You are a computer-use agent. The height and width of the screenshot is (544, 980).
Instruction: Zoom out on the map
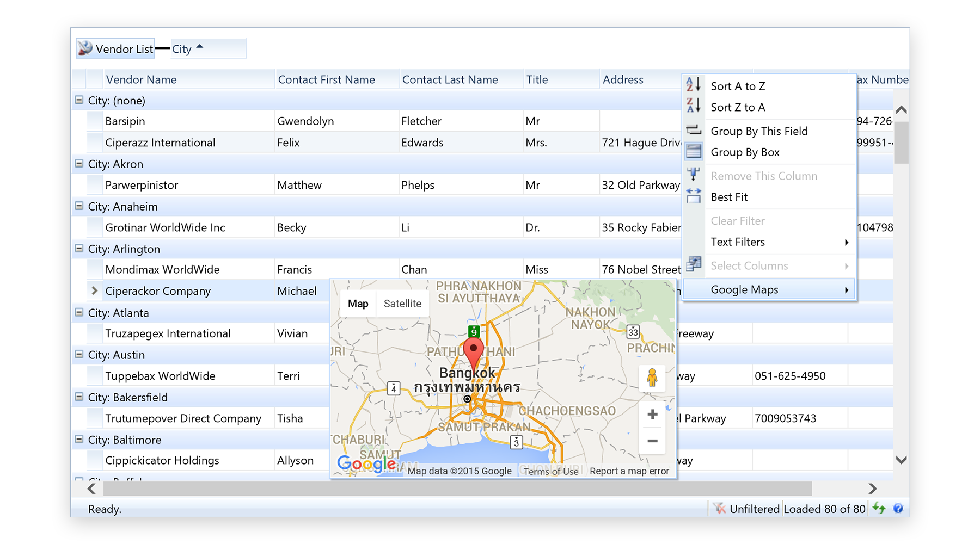pos(652,441)
